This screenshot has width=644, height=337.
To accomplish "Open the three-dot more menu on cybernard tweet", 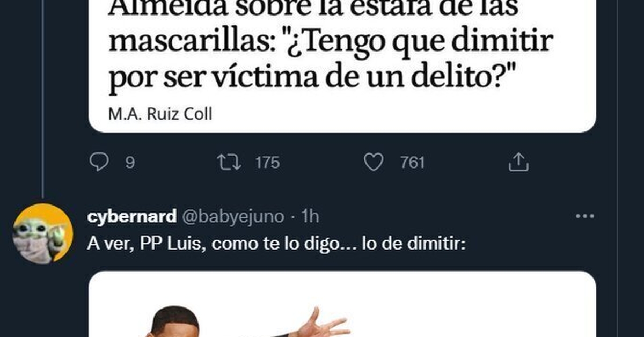I will 584,216.
